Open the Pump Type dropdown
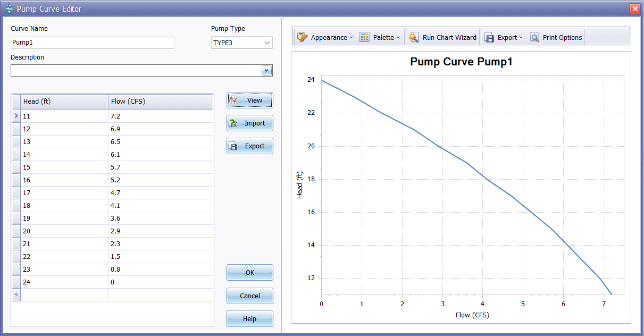 point(269,42)
